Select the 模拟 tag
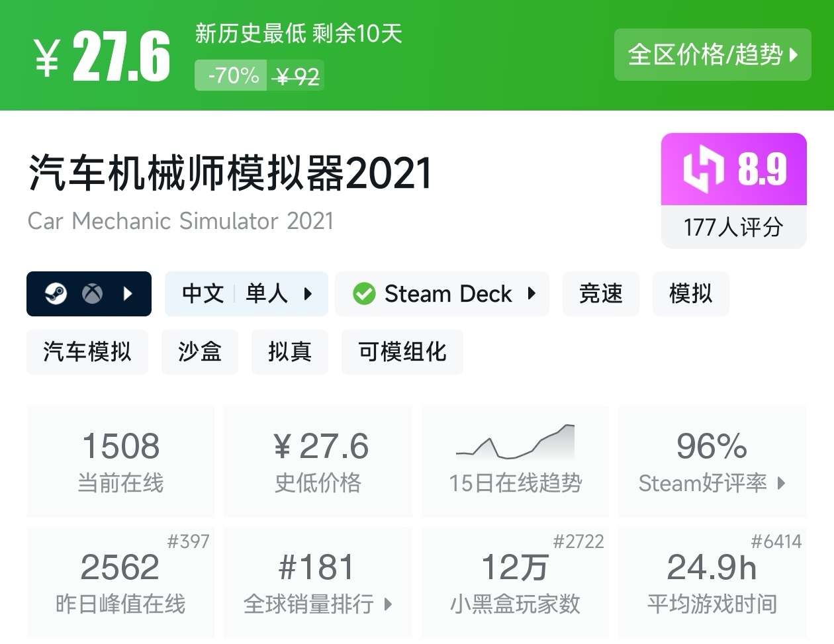 690,293
